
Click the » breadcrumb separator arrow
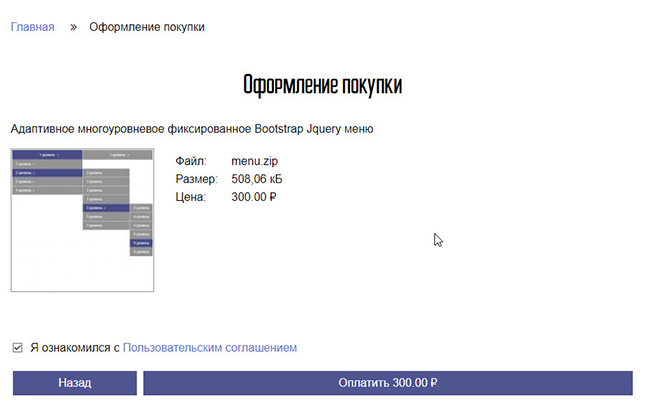coord(73,27)
